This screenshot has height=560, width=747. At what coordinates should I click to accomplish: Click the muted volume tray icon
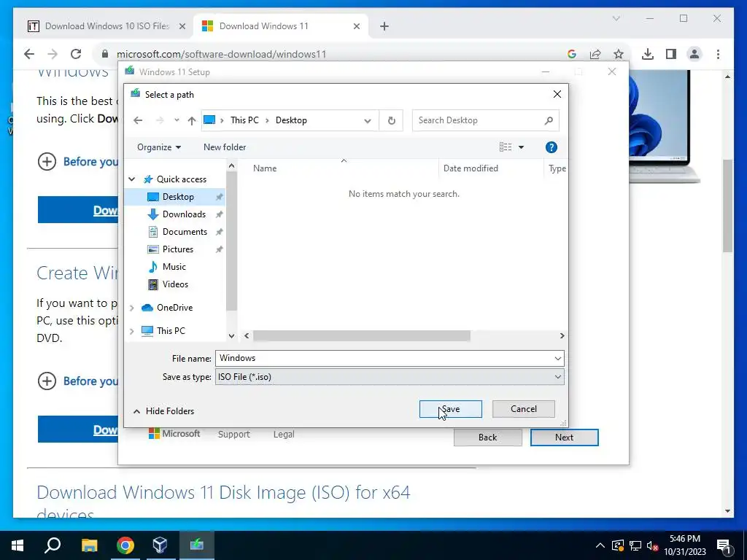pos(653,545)
